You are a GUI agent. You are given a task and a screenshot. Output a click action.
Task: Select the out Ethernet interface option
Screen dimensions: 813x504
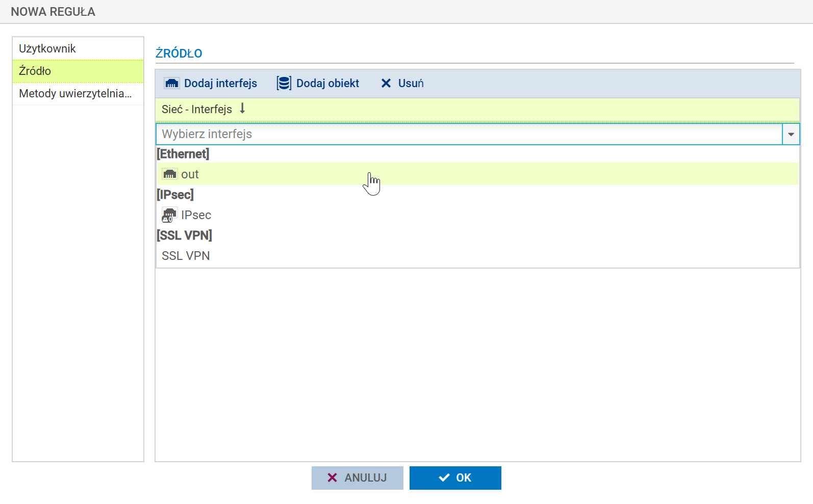(x=190, y=174)
